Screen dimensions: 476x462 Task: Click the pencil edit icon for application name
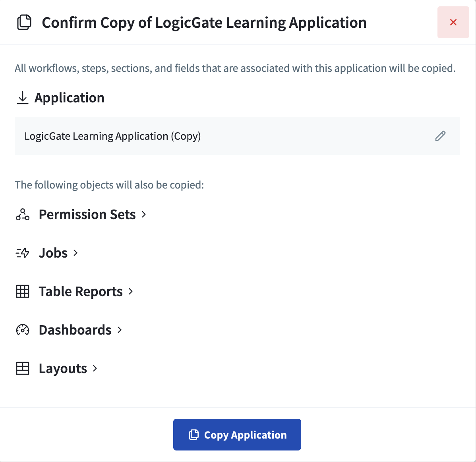(440, 136)
